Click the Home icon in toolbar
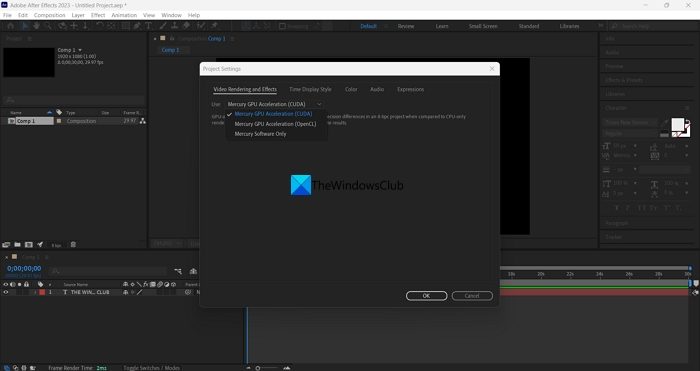Screen dimensions: 700x371 click(x=11, y=26)
